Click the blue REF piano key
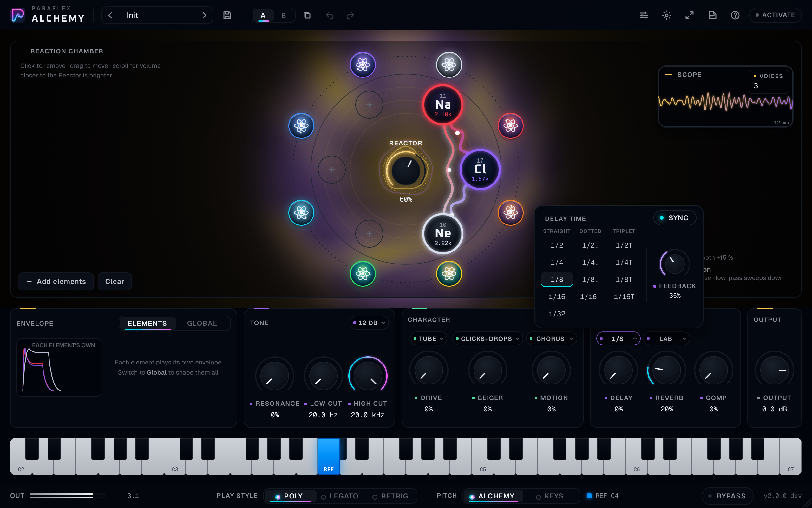 [x=329, y=457]
